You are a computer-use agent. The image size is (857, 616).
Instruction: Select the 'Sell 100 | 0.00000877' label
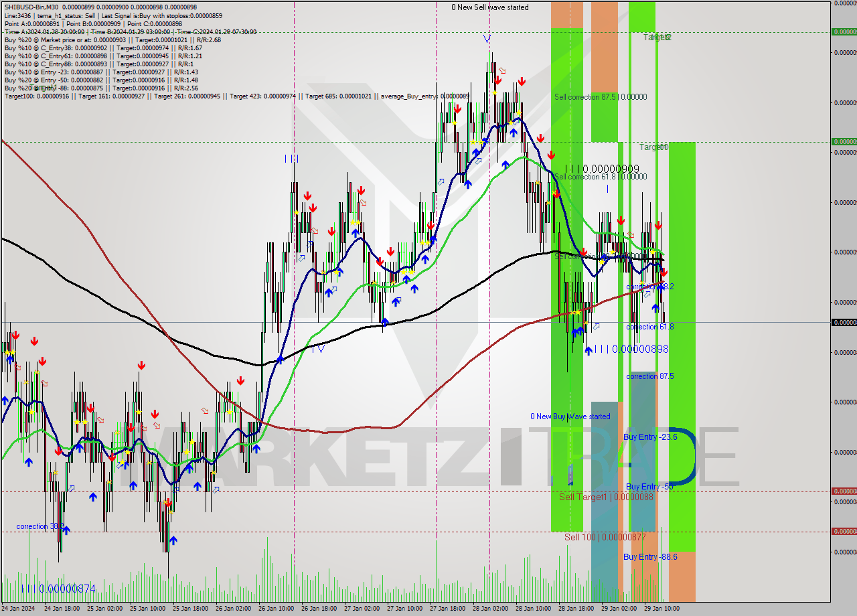tap(605, 537)
